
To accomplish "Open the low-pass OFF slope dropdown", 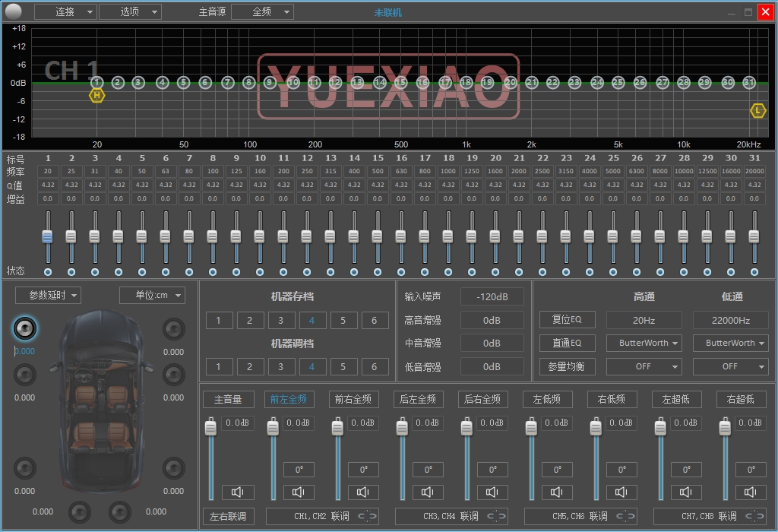I will (x=730, y=366).
